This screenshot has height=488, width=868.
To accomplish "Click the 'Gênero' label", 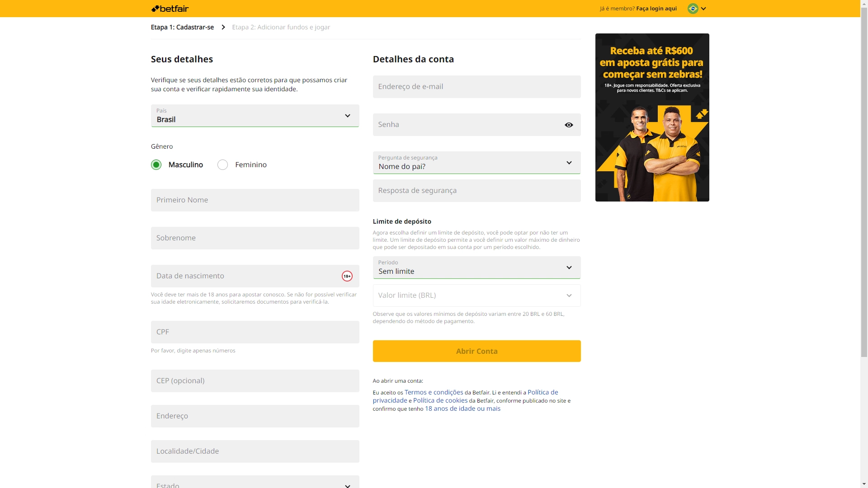I will point(162,146).
